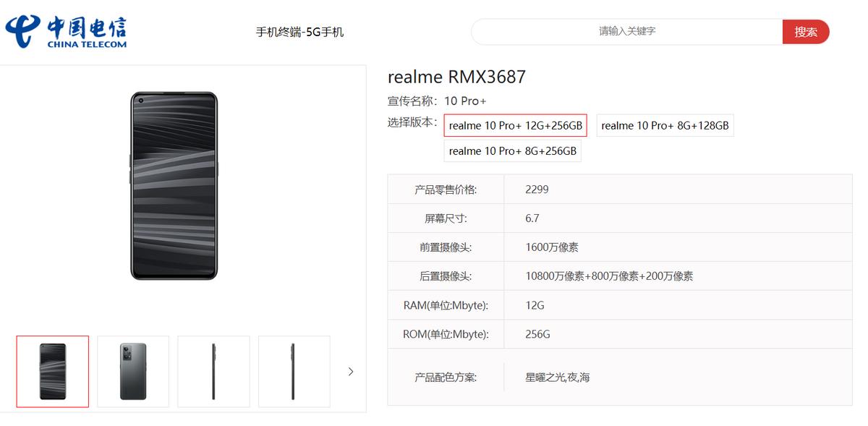This screenshot has width=868, height=426.
Task: Click the product title realme RMX3687
Action: coord(456,77)
